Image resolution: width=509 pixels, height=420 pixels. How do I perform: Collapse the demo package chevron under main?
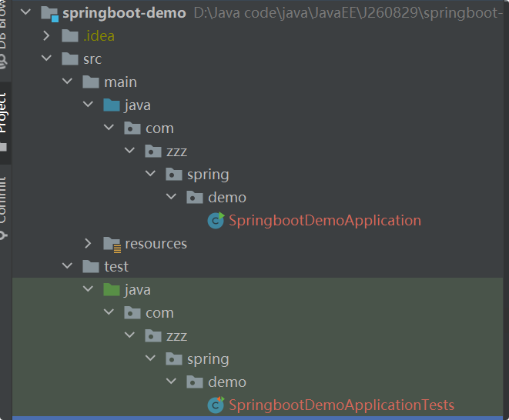click(171, 197)
